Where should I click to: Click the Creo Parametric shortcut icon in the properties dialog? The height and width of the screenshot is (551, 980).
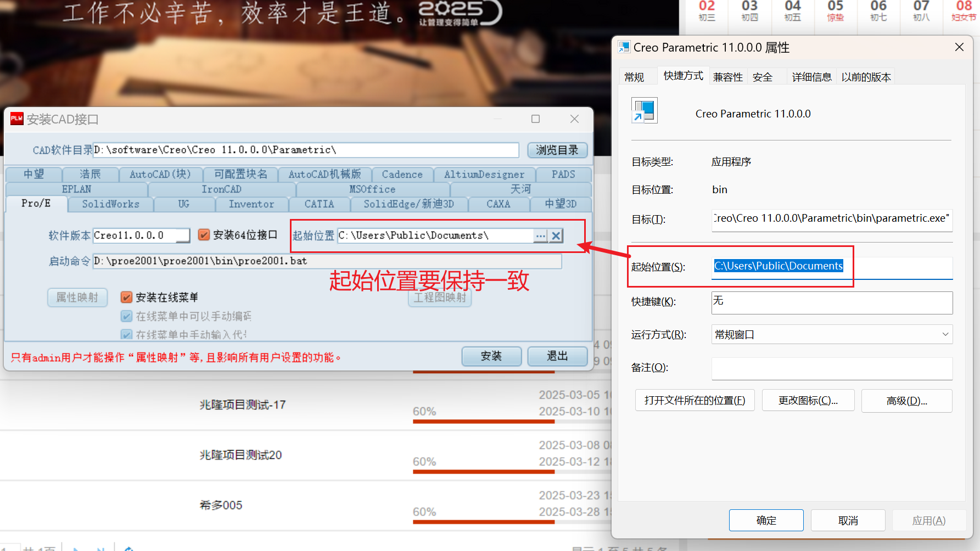point(644,110)
